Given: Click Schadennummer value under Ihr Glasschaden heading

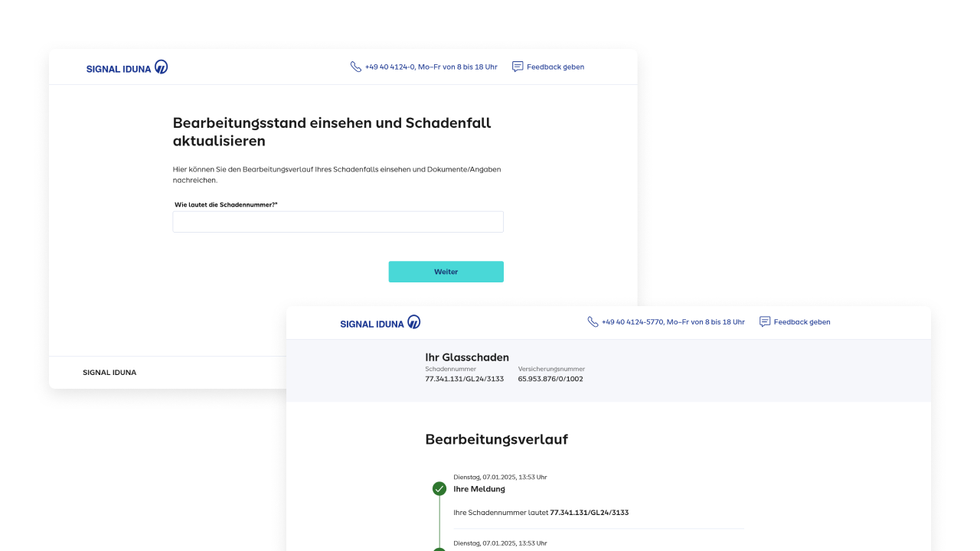Looking at the screenshot, I should [464, 379].
